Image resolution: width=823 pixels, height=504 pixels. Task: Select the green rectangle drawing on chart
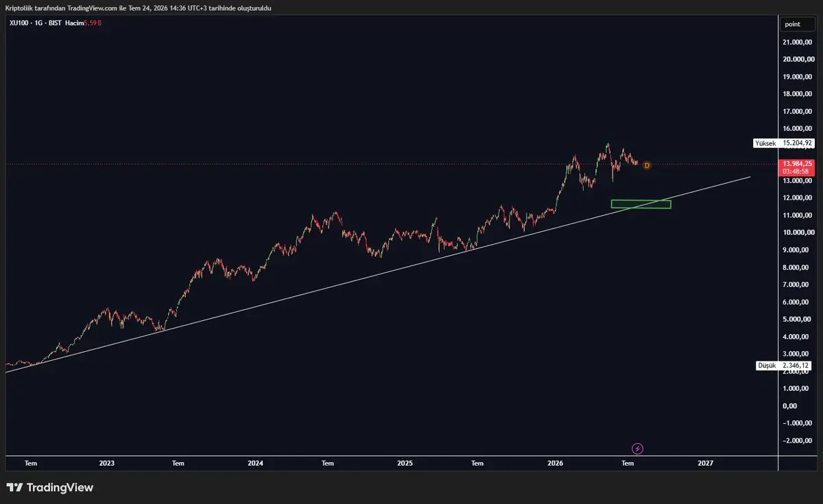pyautogui.click(x=641, y=204)
